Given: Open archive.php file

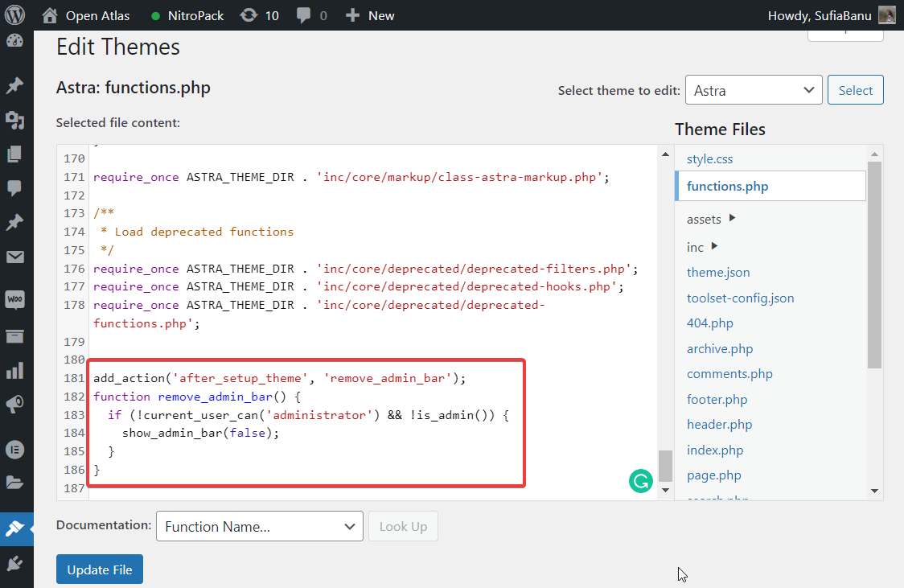Looking at the screenshot, I should tap(720, 349).
